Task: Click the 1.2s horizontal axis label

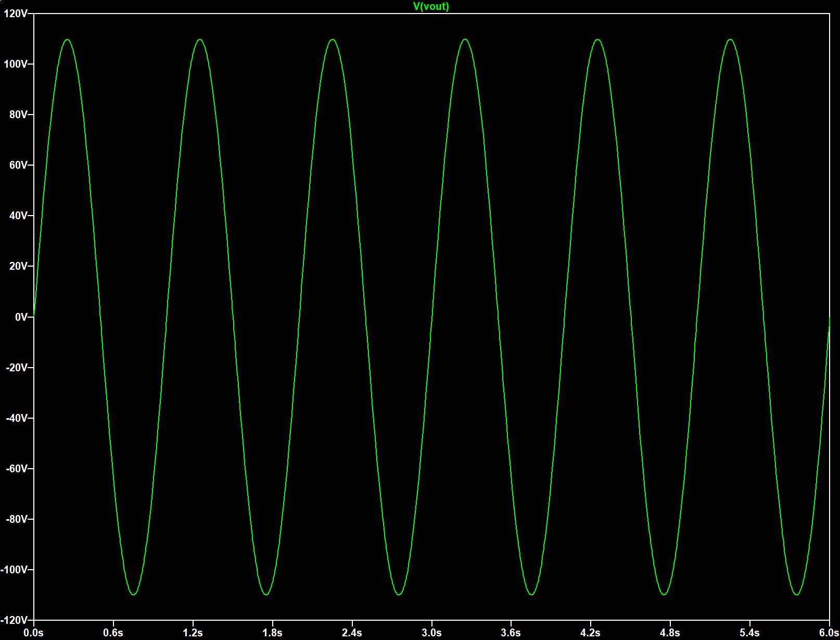Action: click(193, 633)
